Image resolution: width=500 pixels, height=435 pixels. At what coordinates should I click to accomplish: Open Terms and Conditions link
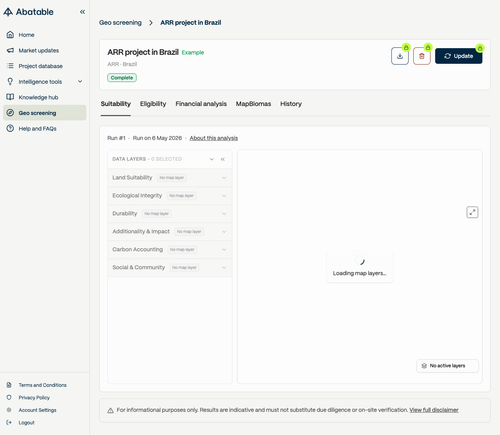[x=42, y=385]
